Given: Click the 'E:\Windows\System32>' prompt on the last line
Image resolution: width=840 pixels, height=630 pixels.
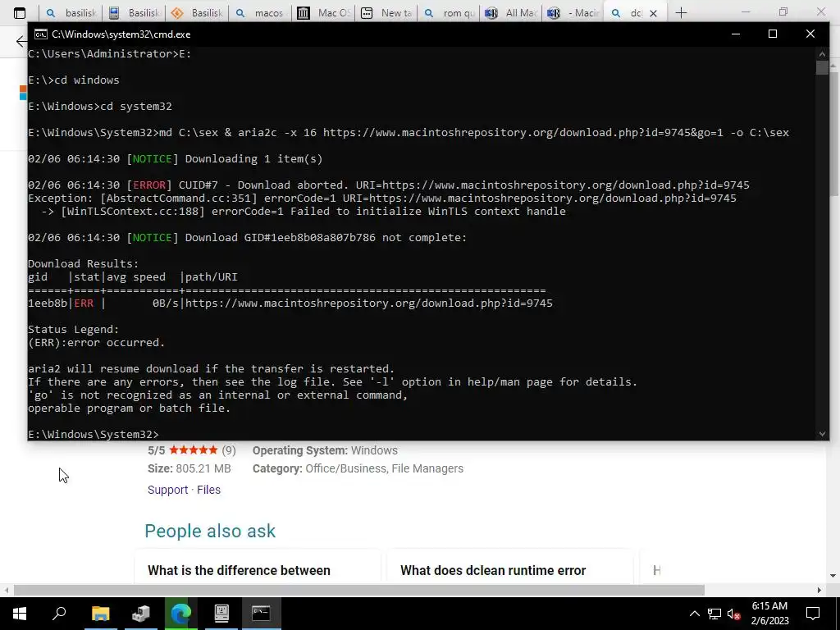Looking at the screenshot, I should coord(94,435).
